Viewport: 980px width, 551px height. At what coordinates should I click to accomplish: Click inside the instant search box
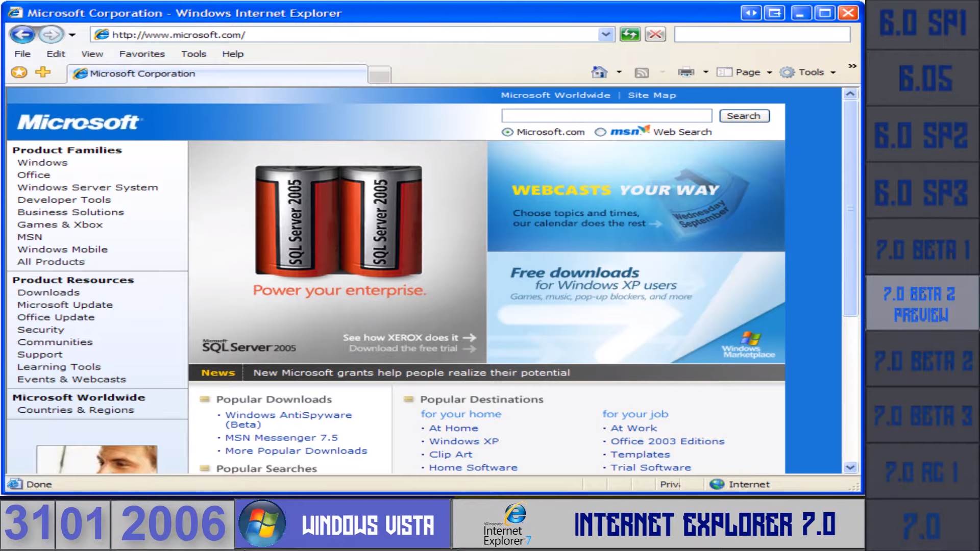(762, 34)
